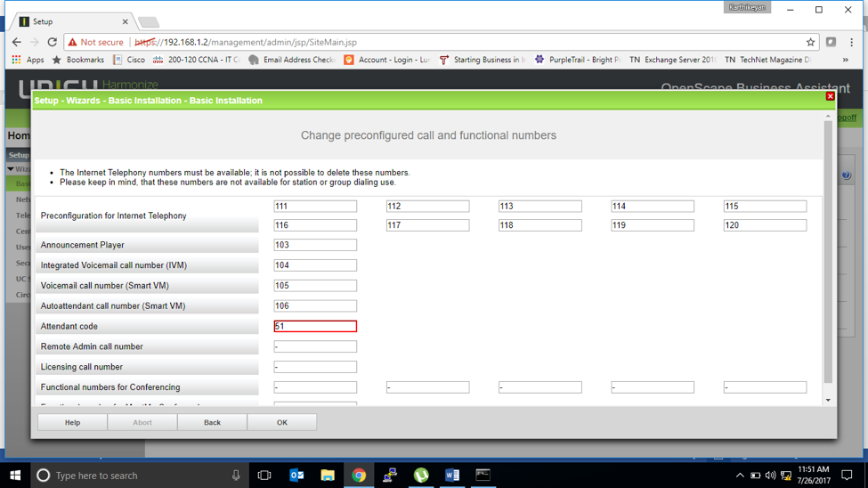This screenshot has width=868, height=488.
Task: Open the Exchange Server bookmark
Action: (673, 60)
